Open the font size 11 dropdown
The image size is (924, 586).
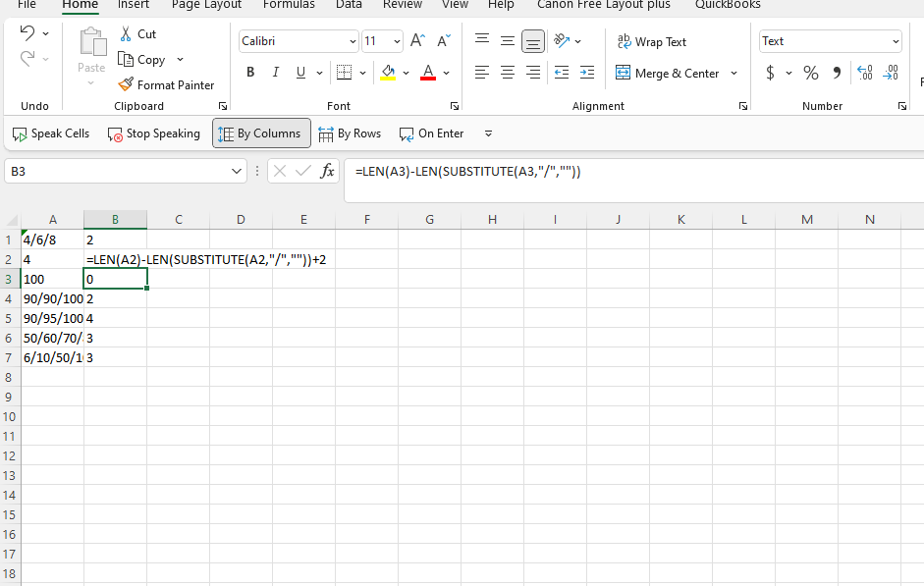[x=397, y=41]
